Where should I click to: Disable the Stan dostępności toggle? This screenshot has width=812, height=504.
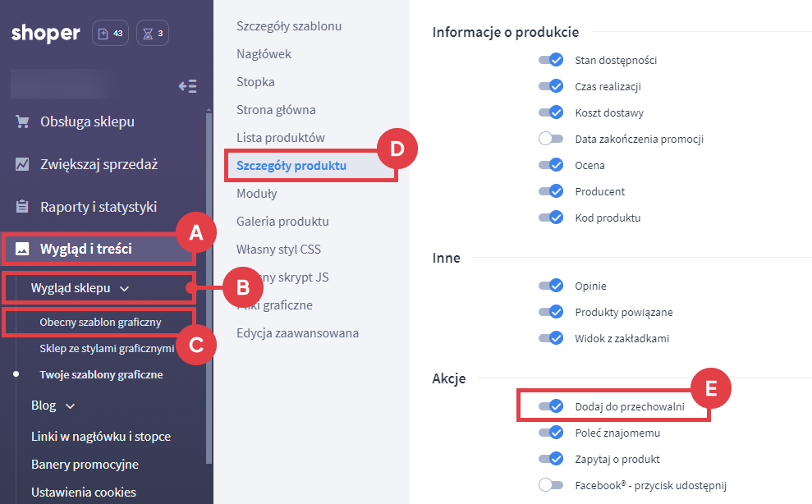coord(550,60)
